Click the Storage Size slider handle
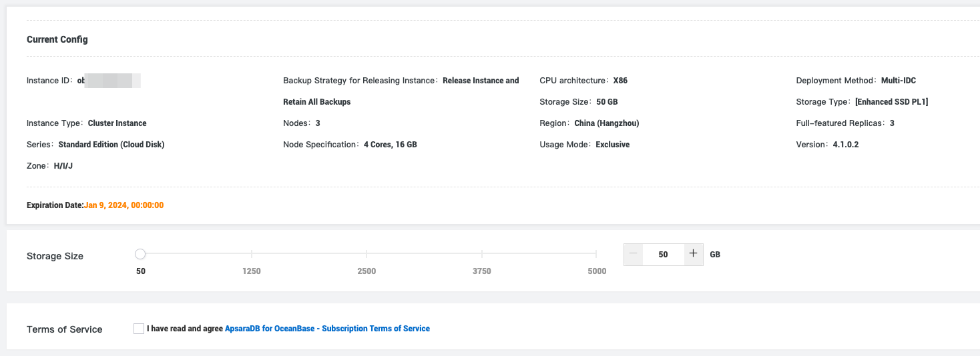Screen dimensions: 980x356 tap(140, 254)
